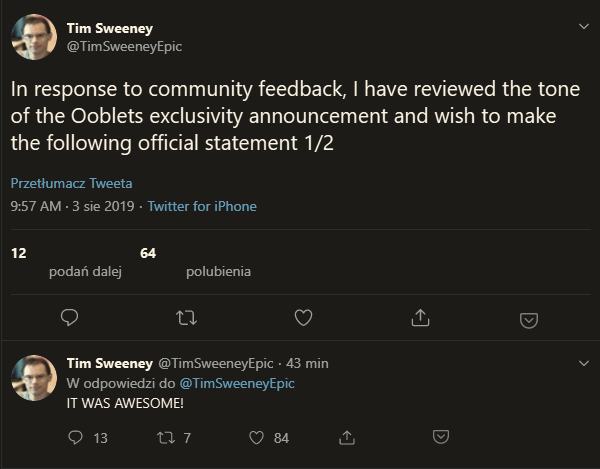This screenshot has width=600, height=469.
Task: Share the "IT WAS AWESOME!" reply
Action: pos(348,437)
